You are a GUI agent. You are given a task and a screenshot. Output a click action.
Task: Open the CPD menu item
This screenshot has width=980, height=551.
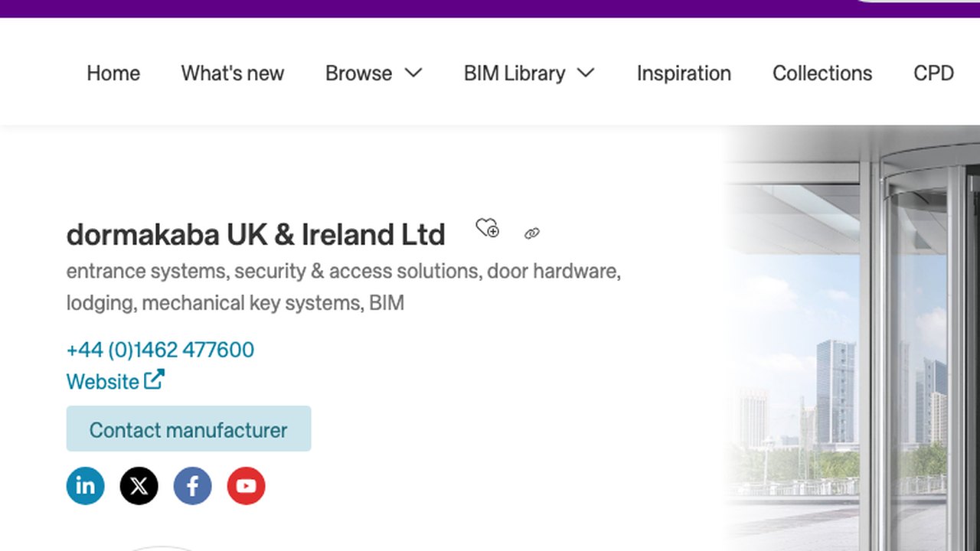pos(933,73)
